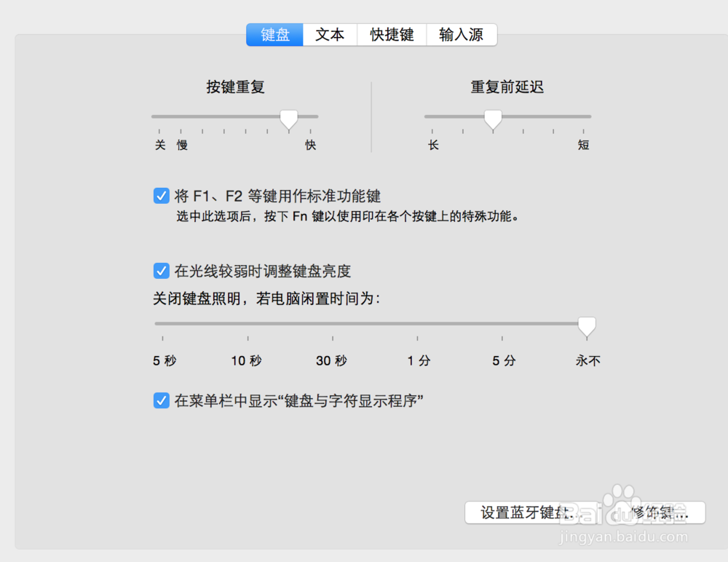Click the 重复前延迟 slider handle
This screenshot has height=562, width=728.
[493, 117]
